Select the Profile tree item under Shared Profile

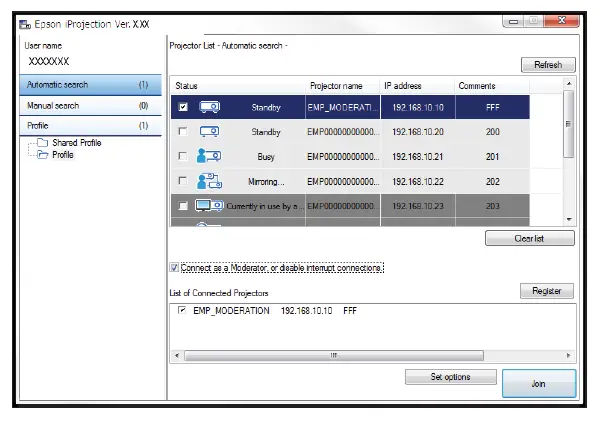tap(63, 155)
